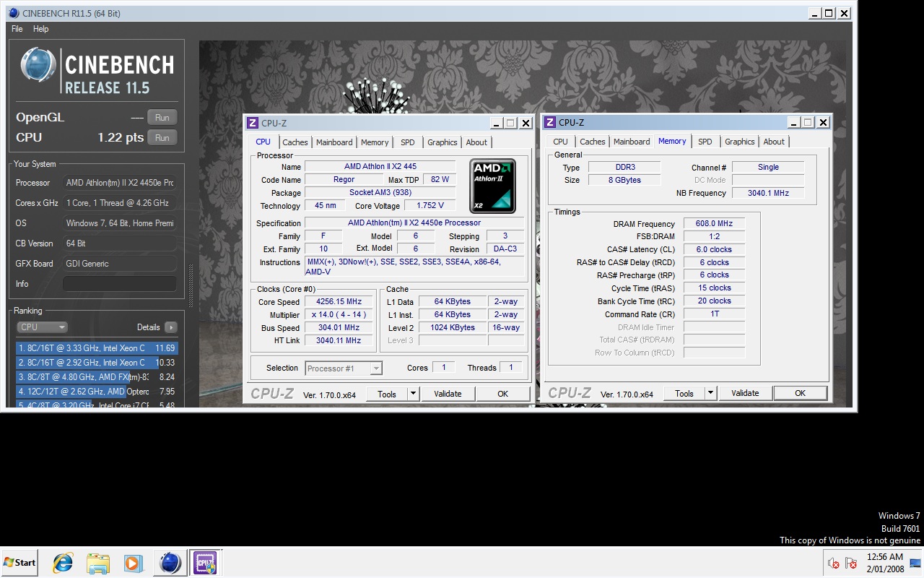This screenshot has height=578, width=924.
Task: Expand Tools dropdown arrow in left CPU-Z
Action: 413,394
